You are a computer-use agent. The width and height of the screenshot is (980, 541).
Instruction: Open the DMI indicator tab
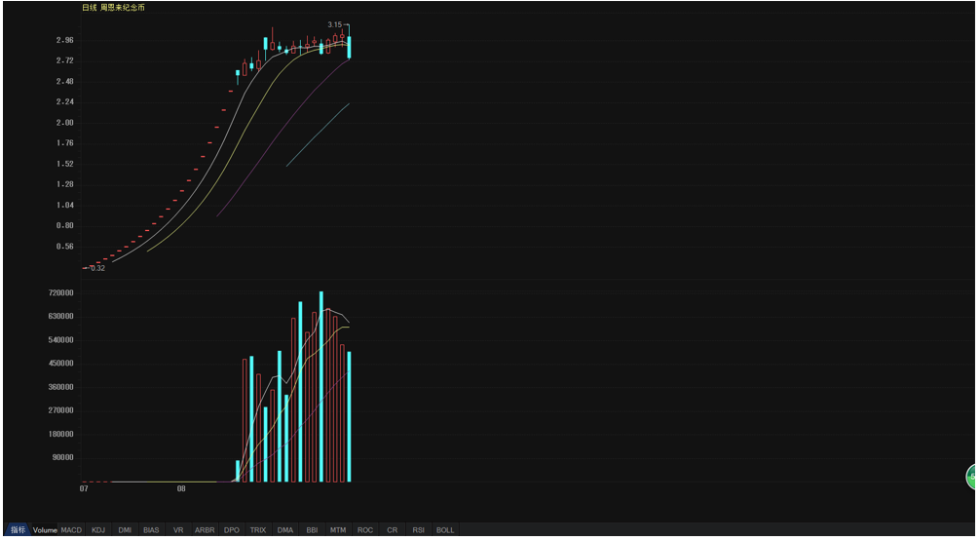125,530
